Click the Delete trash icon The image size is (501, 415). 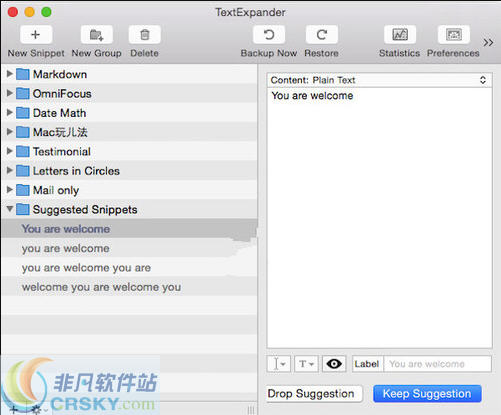144,35
